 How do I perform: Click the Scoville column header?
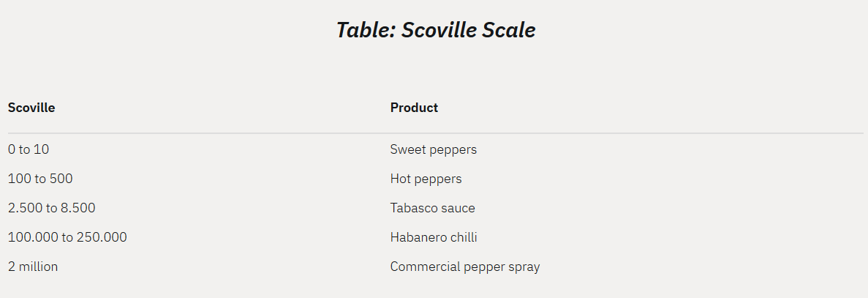coord(31,108)
